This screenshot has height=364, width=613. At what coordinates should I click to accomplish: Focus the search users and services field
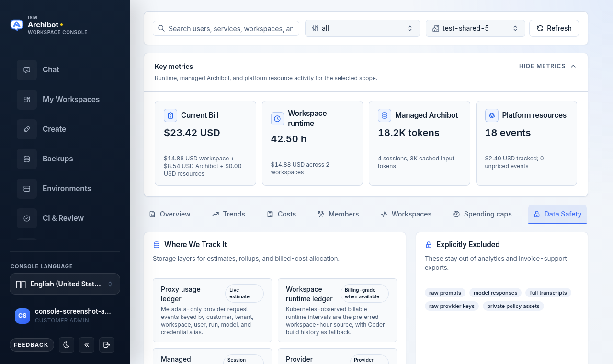coord(226,28)
